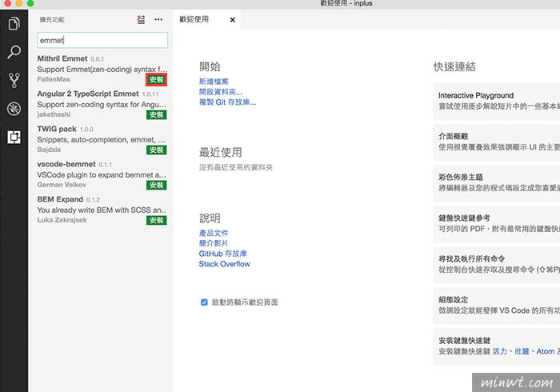Open the GitHub 存放庫 link

(223, 254)
